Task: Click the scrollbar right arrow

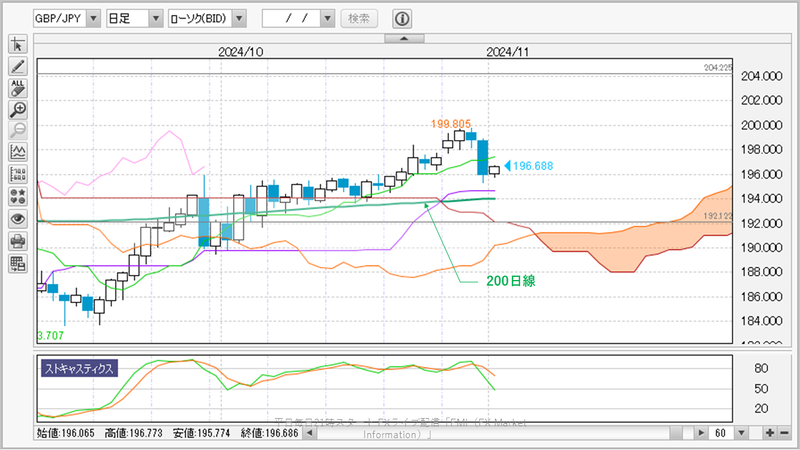Action: point(702,433)
